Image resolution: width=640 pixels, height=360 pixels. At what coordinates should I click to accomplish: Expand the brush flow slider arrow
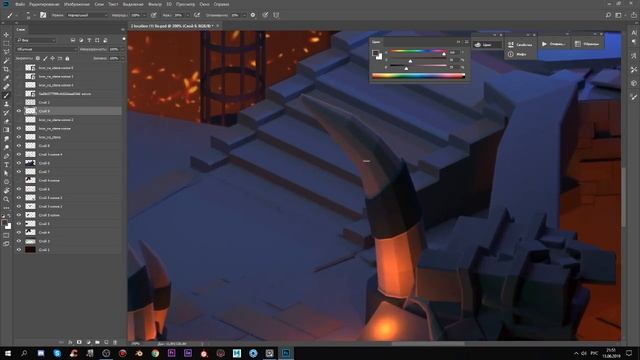pos(187,15)
